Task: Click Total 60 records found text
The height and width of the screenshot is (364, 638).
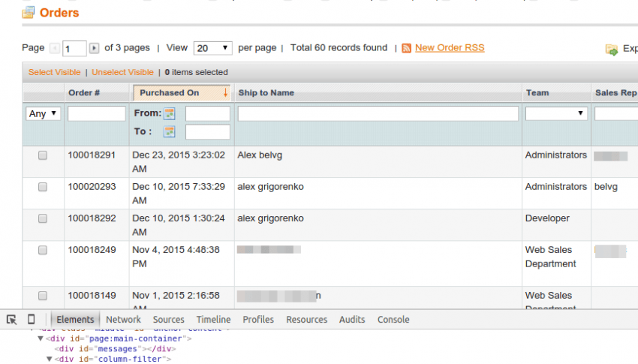Action: click(x=339, y=48)
